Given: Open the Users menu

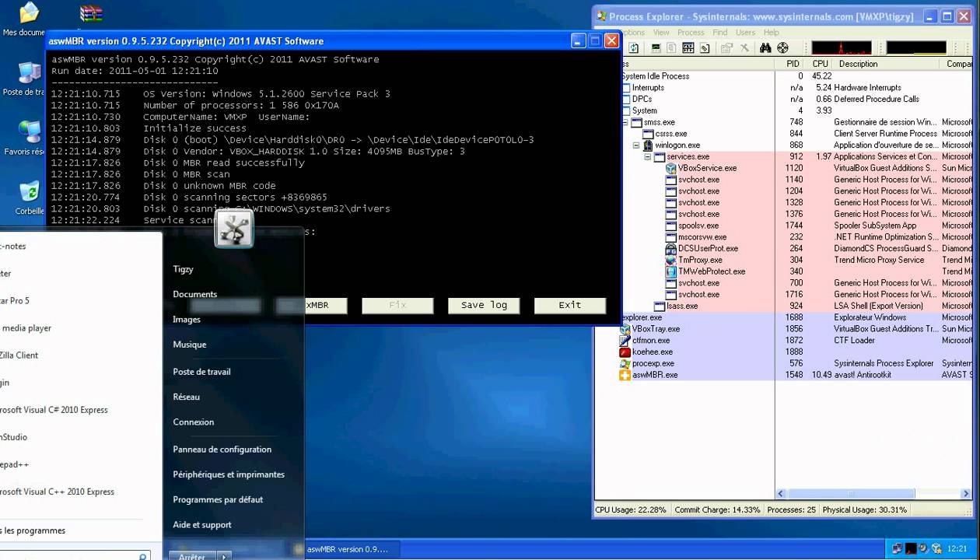Looking at the screenshot, I should 745,33.
